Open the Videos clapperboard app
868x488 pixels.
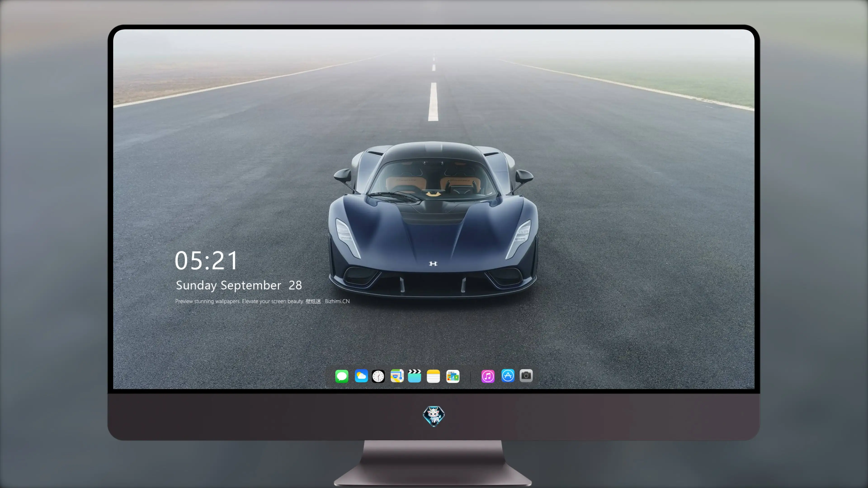(415, 376)
